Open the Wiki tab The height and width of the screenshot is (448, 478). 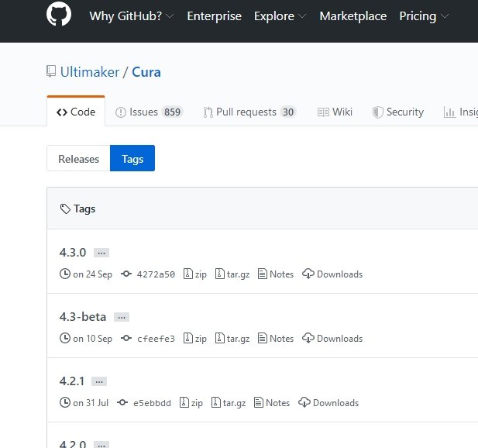coord(335,112)
